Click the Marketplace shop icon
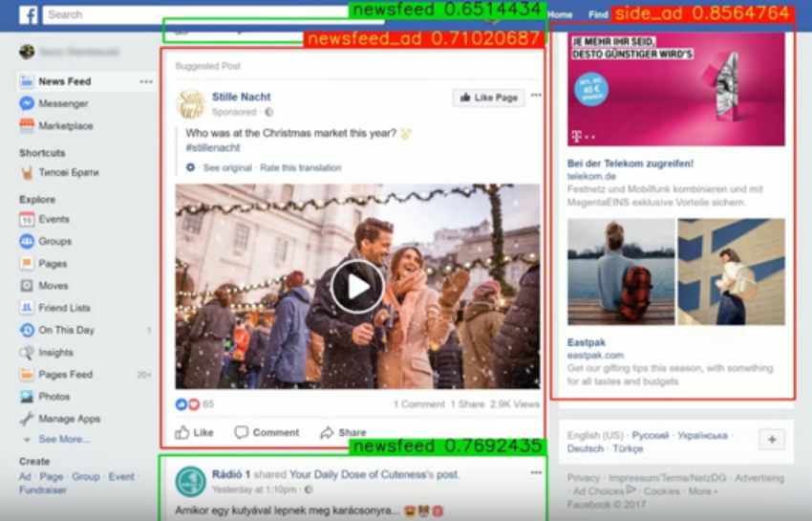This screenshot has width=812, height=521. click(27, 125)
